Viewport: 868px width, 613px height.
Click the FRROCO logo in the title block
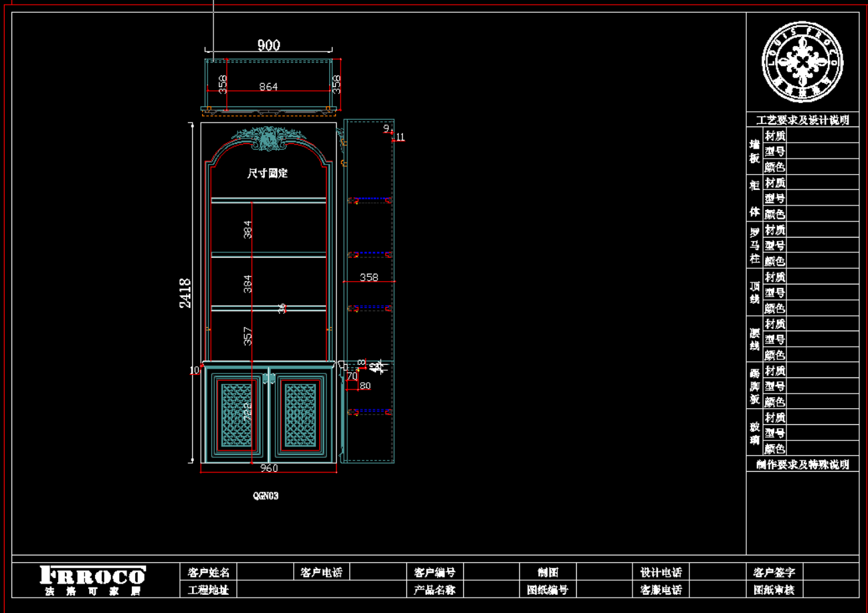pyautogui.click(x=92, y=580)
